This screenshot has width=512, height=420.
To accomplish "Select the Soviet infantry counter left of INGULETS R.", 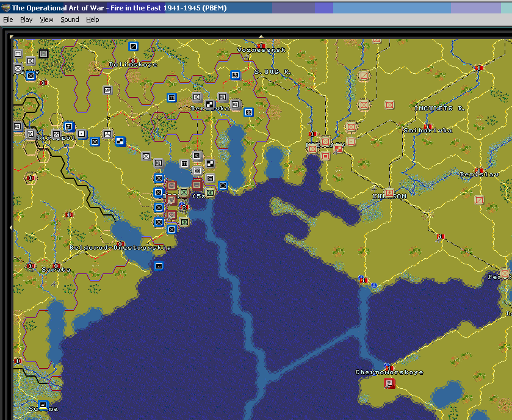I will point(389,105).
